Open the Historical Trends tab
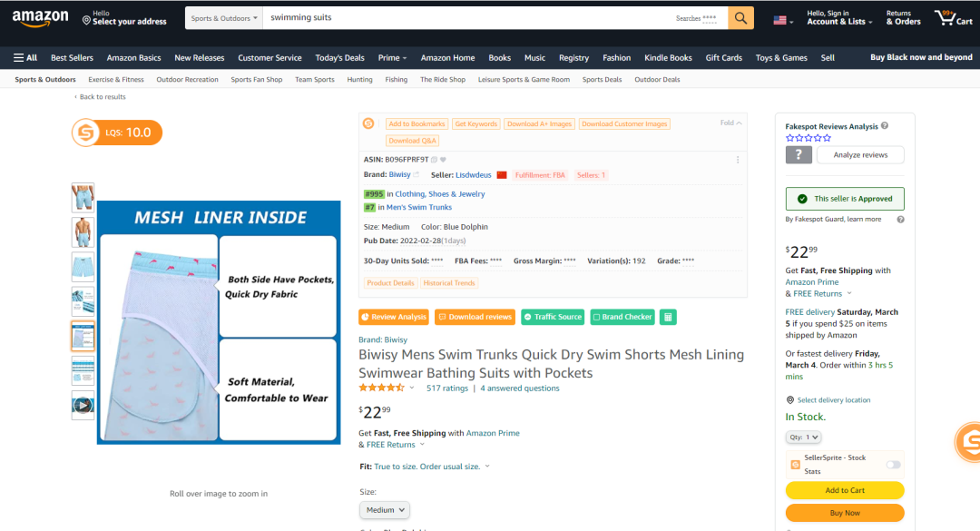Viewport: 980px width, 531px height. click(449, 283)
